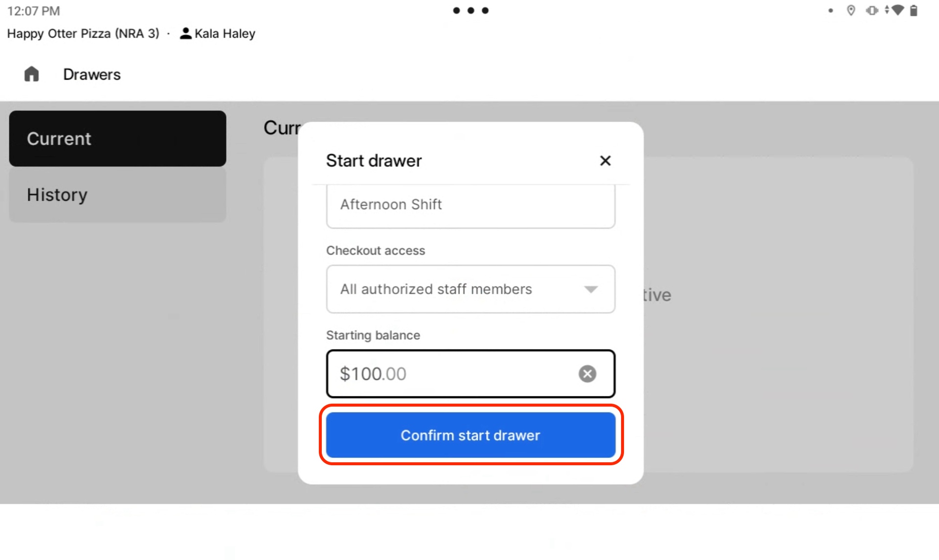Screen dimensions: 939x560
Task: Switch to the History tab
Action: pos(117,194)
